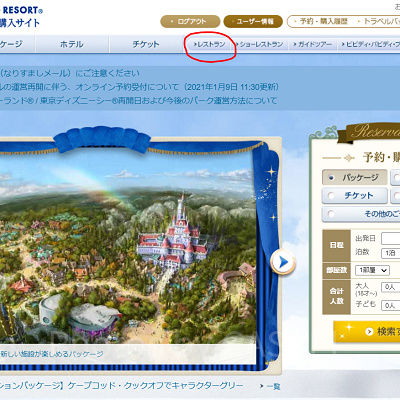Open the ガイドツアー menu item

(x=312, y=44)
